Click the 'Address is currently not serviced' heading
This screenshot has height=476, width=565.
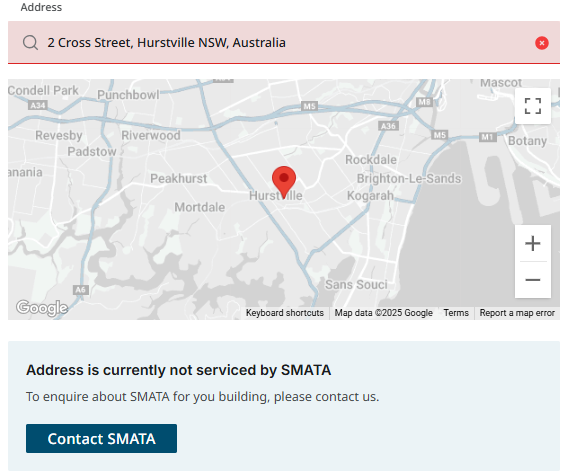coord(178,370)
